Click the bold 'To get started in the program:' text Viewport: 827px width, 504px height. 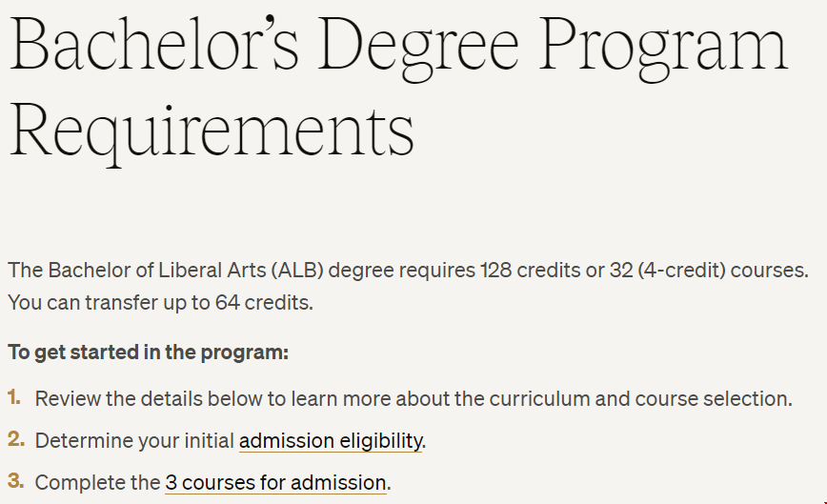[x=149, y=353]
